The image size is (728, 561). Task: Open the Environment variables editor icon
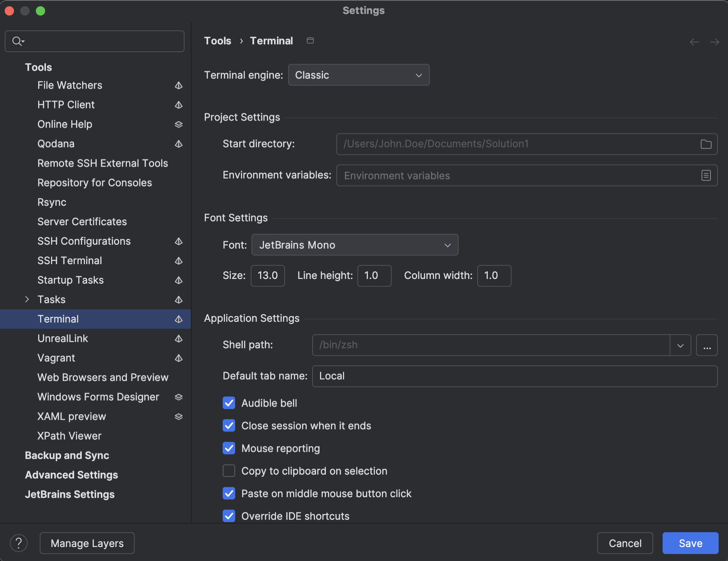[706, 175]
